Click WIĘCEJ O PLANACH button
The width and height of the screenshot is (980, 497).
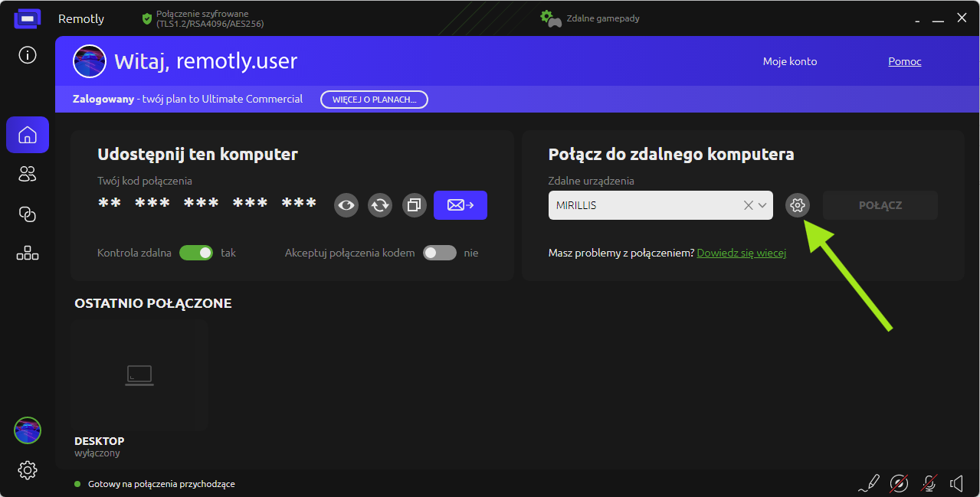pos(374,100)
